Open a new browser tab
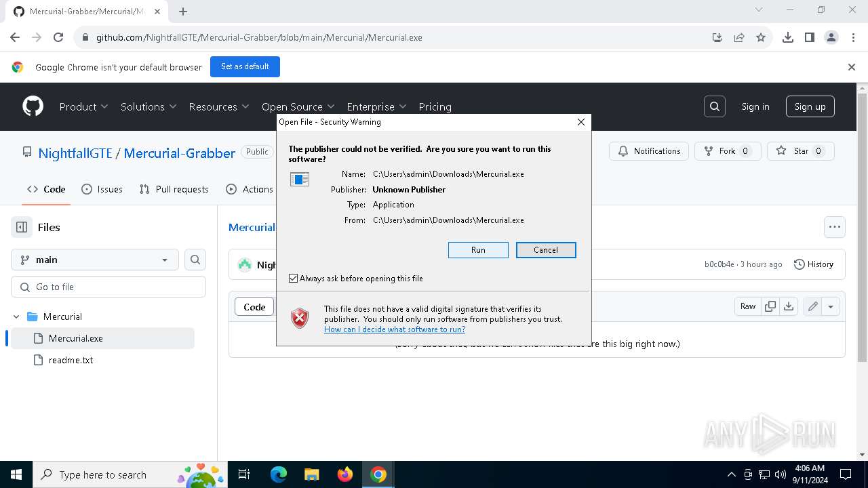 182,11
